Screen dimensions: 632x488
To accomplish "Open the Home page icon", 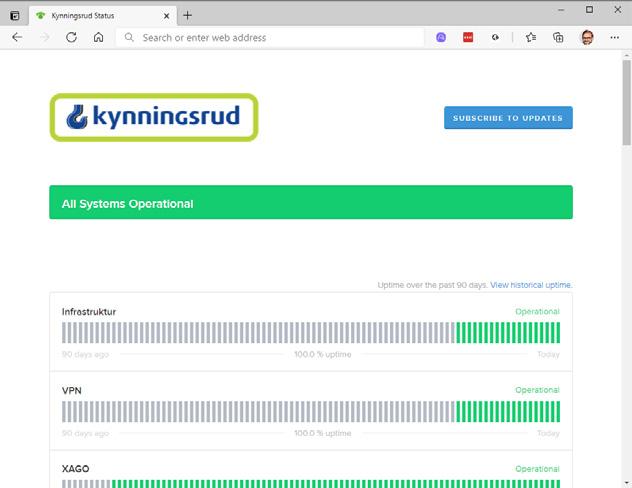I will coord(98,37).
